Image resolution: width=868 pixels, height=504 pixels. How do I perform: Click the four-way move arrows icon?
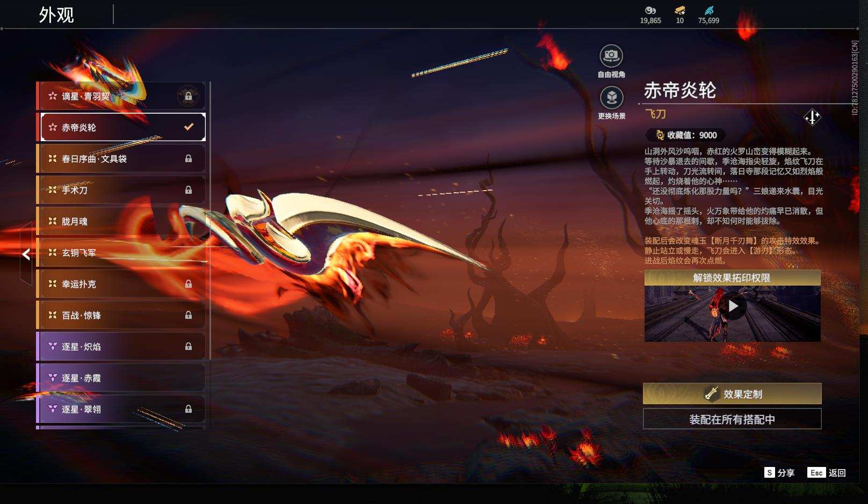click(x=812, y=116)
